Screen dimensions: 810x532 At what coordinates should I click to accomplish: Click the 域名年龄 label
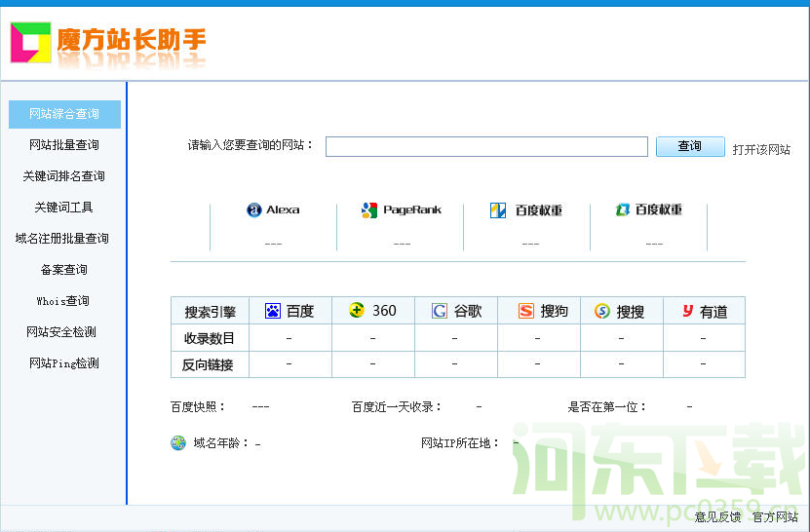pos(220,443)
